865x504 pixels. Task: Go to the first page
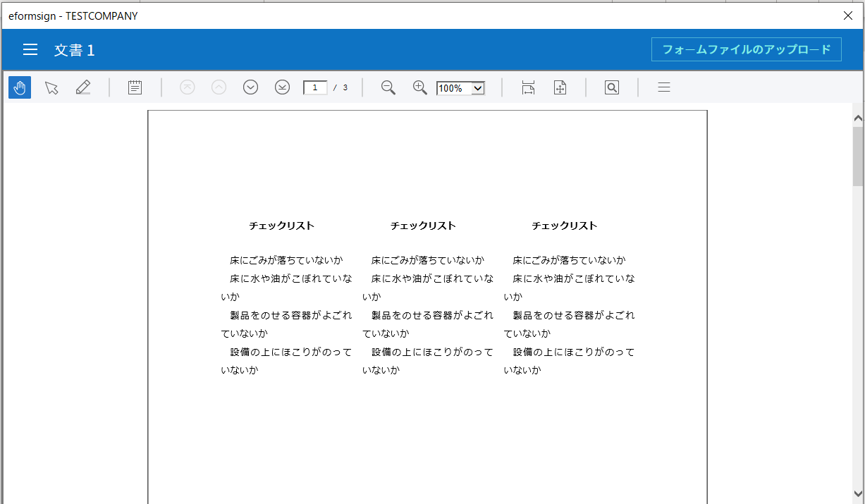pos(188,87)
